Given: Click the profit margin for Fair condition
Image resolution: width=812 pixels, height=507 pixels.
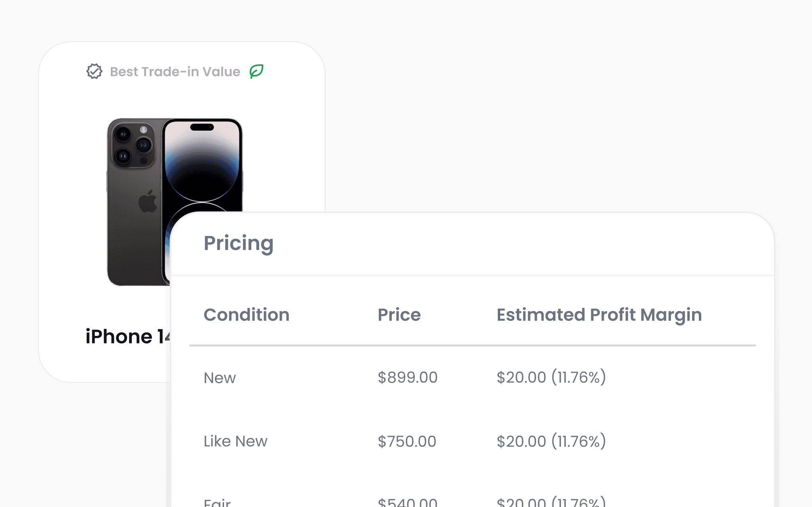Looking at the screenshot, I should [x=551, y=501].
